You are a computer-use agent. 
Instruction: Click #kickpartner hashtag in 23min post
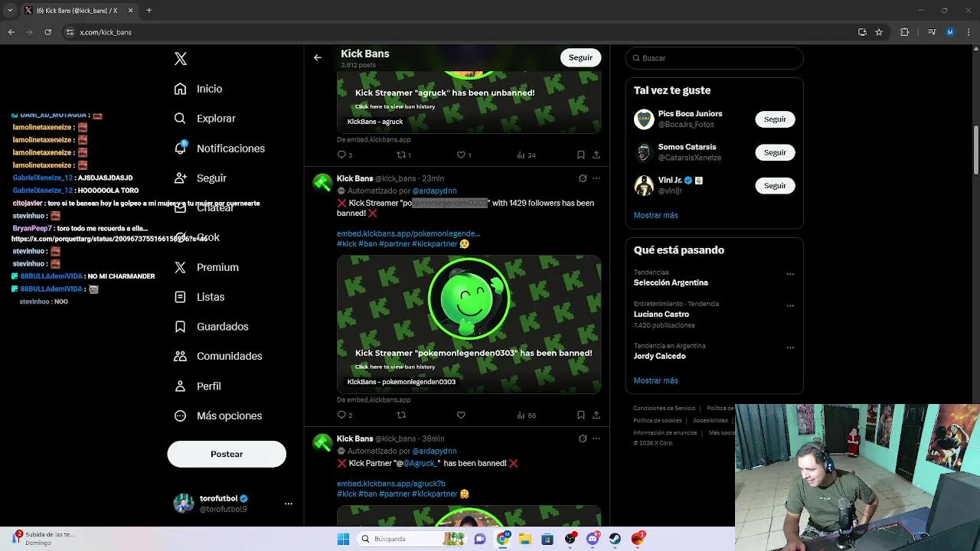point(435,243)
